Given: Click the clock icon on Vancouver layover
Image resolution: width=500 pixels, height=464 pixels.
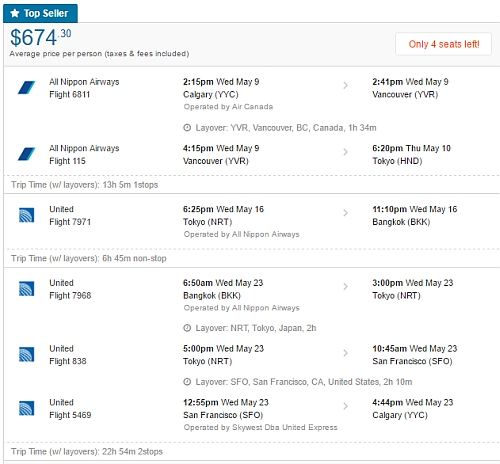Looking at the screenshot, I should coord(187,128).
